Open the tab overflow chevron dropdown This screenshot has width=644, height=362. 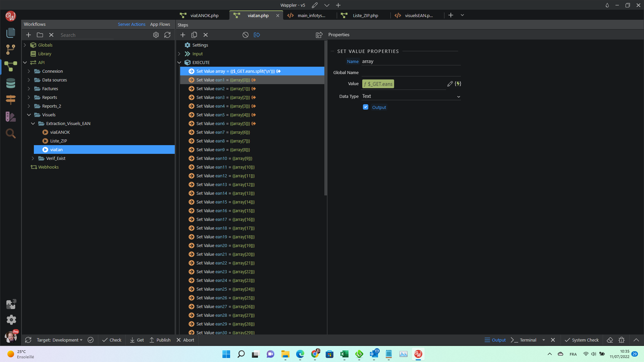(x=462, y=15)
